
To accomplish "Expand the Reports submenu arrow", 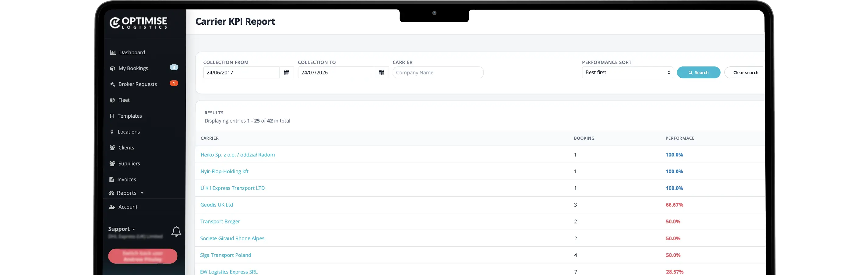I will tap(142, 193).
